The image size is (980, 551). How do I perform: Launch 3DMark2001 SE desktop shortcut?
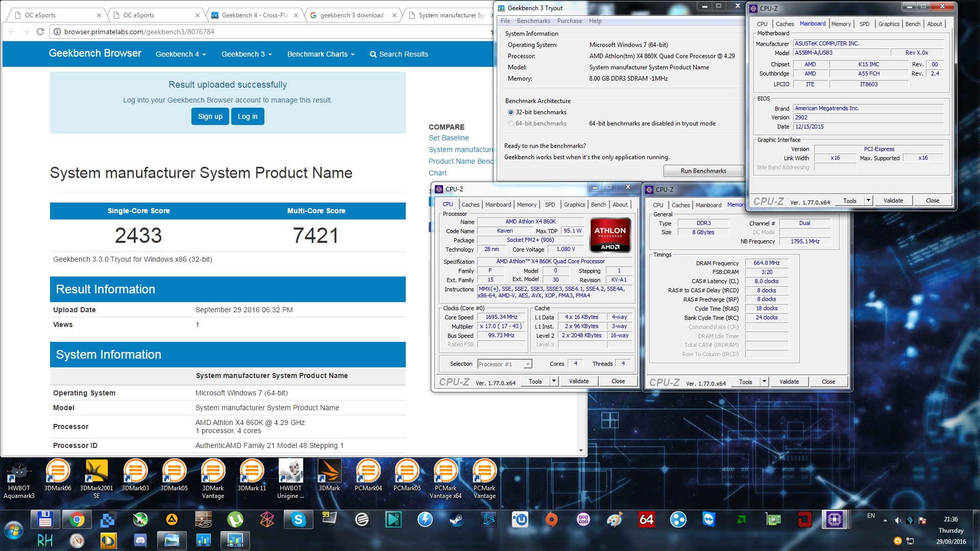[x=96, y=480]
